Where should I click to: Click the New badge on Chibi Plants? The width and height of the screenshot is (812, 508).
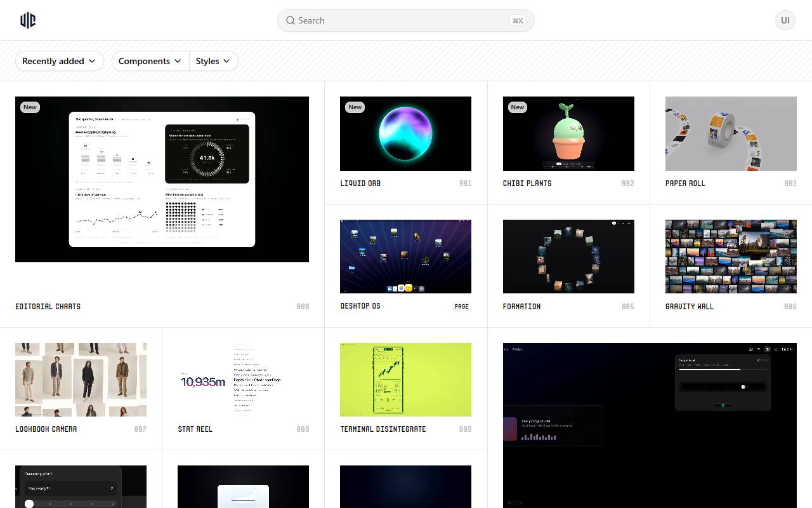point(518,107)
